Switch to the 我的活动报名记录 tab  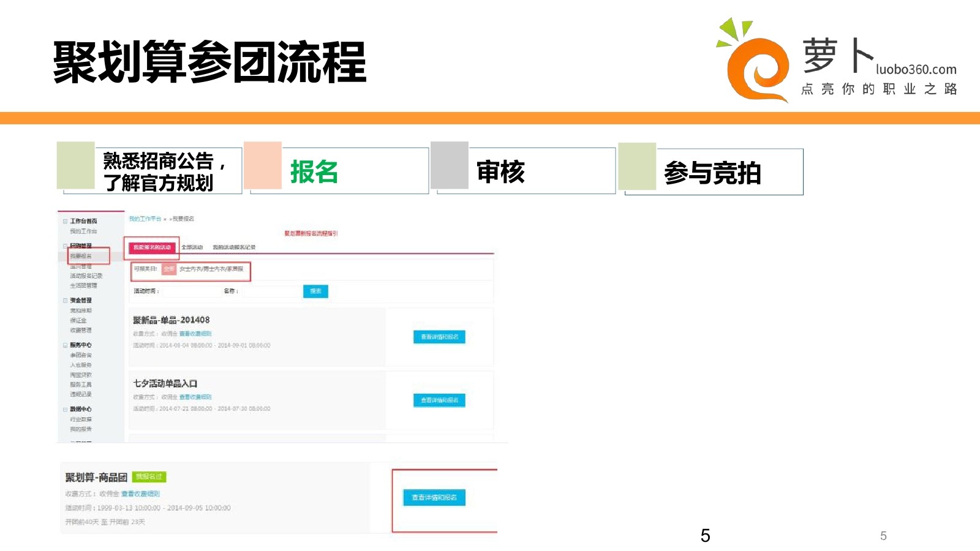pyautogui.click(x=234, y=247)
